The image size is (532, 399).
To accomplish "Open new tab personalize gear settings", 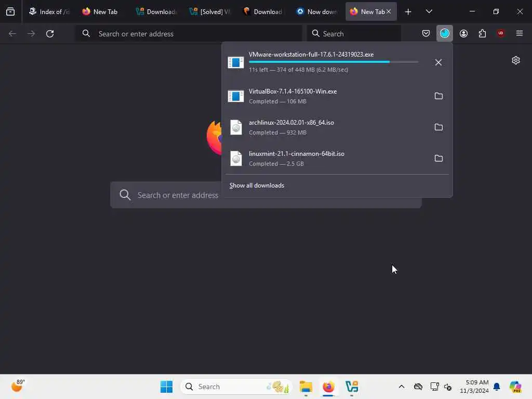I will pos(516,60).
